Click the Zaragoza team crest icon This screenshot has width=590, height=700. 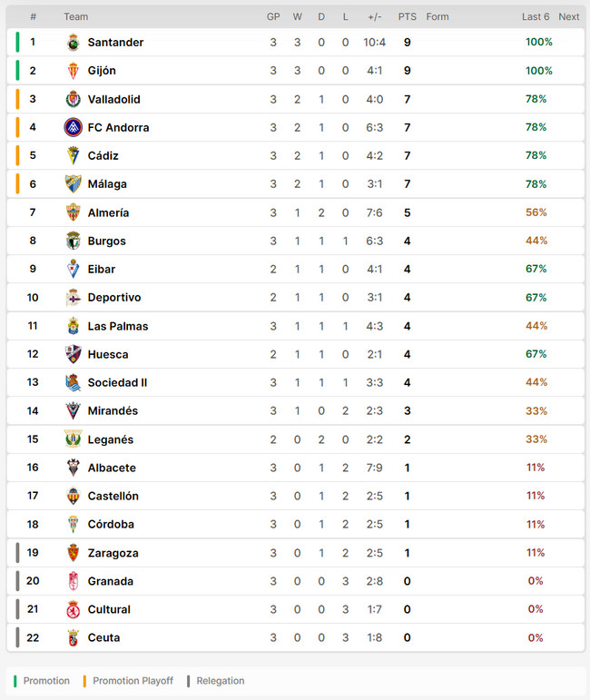74,553
